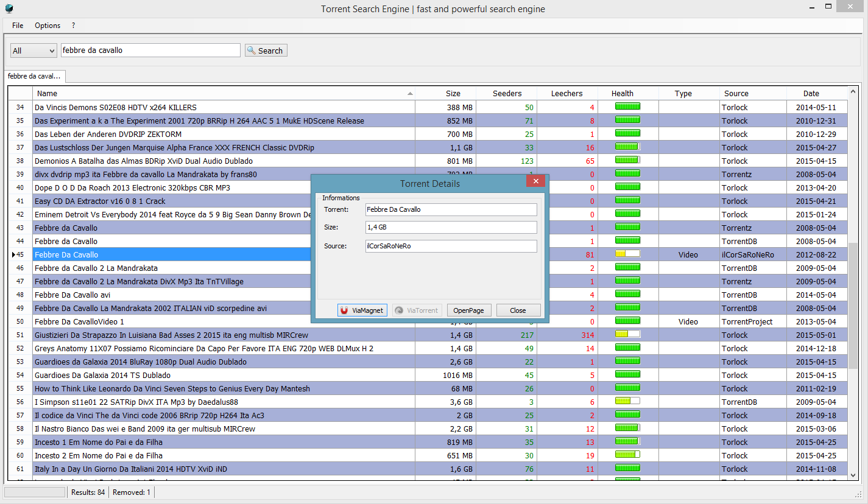
Task: Open the question mark help menu
Action: [x=73, y=26]
